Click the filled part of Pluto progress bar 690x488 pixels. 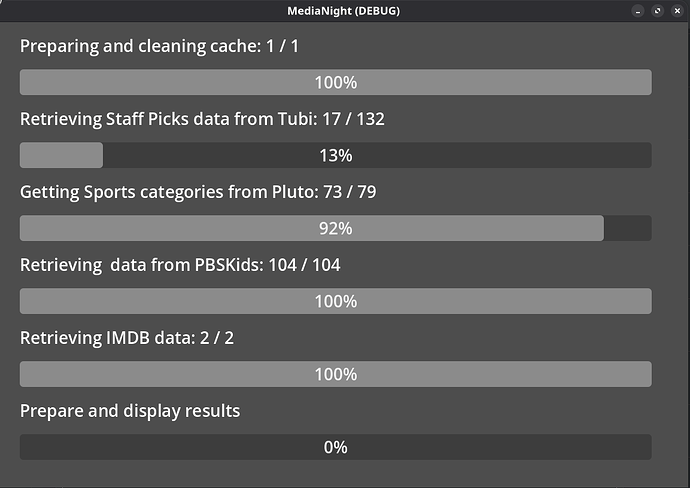pyautogui.click(x=200, y=228)
